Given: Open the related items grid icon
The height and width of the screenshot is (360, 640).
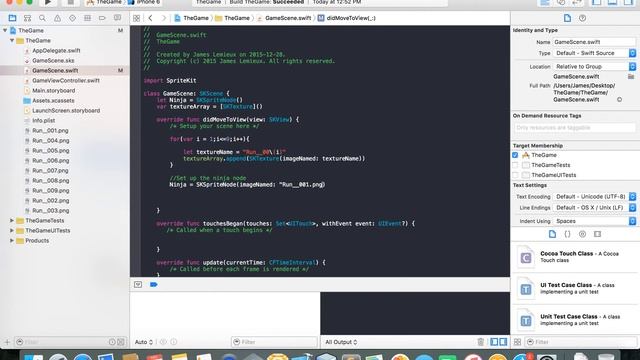Looking at the screenshot, I should coord(136,18).
